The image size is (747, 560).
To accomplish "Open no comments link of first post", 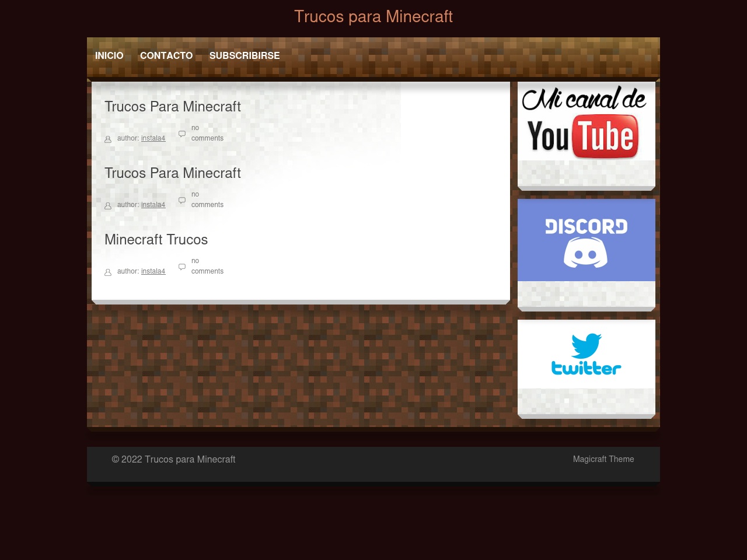I will click(207, 133).
